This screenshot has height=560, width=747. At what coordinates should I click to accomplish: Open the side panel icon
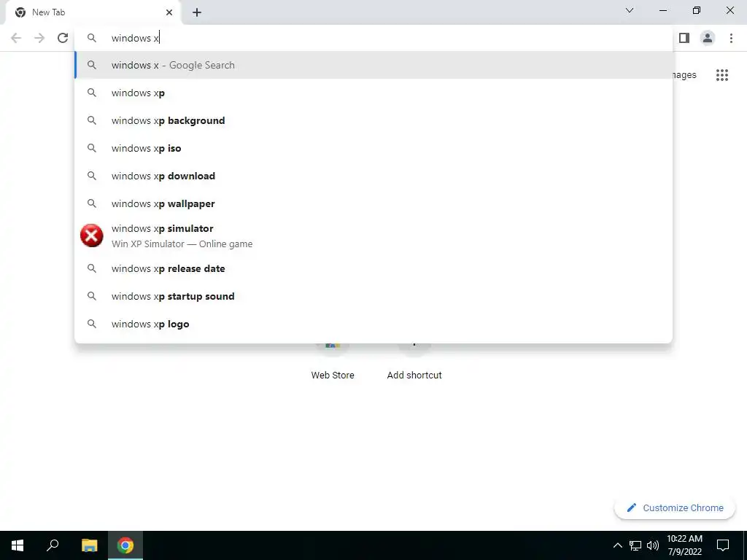tap(684, 38)
